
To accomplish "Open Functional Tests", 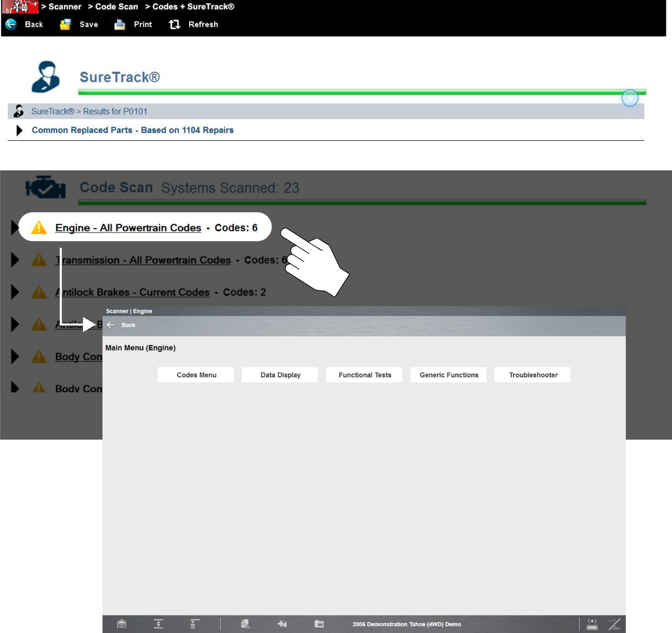I will pos(364,375).
